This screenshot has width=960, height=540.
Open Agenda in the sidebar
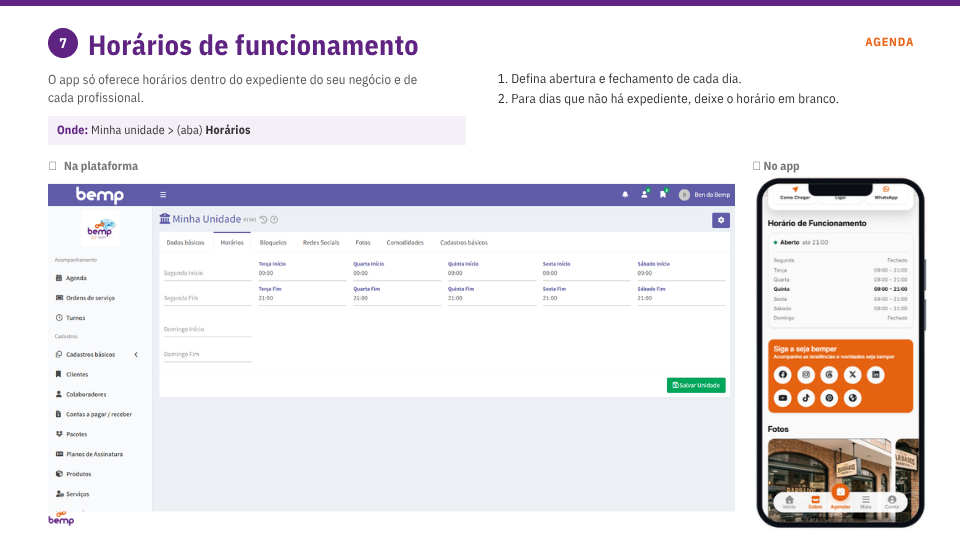[x=76, y=278]
